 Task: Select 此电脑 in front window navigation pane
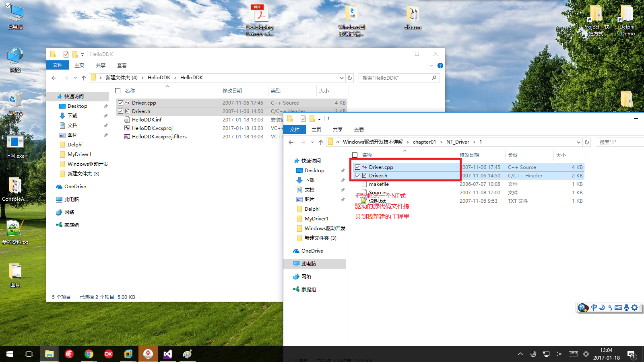[x=315, y=263]
